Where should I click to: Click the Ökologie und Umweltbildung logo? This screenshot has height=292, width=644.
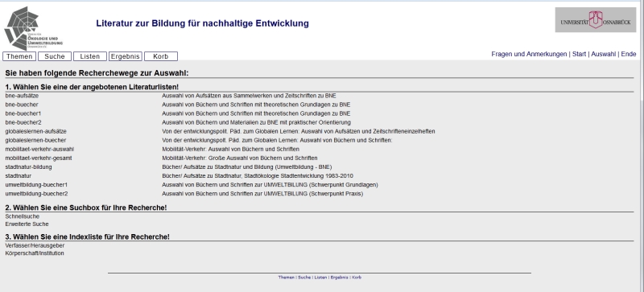coord(33,29)
